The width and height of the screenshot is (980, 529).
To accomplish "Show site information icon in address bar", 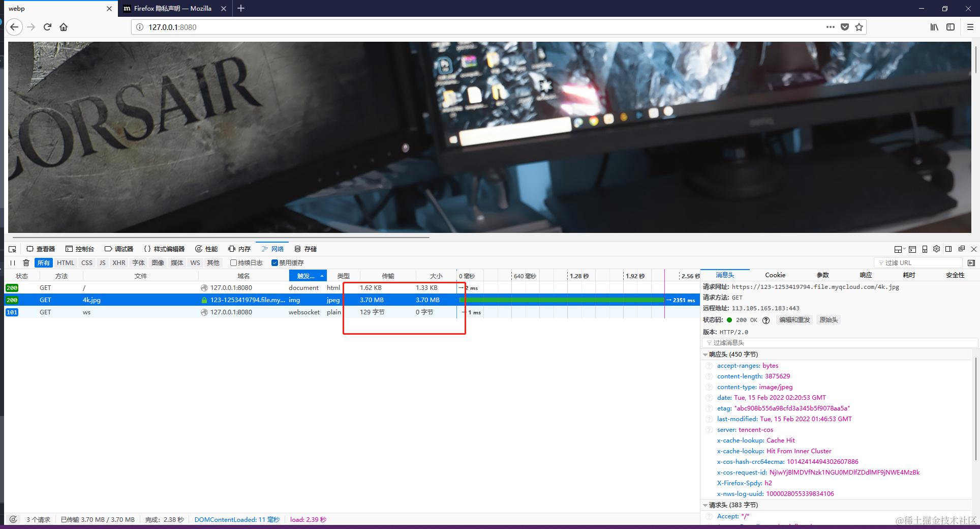I will click(140, 27).
